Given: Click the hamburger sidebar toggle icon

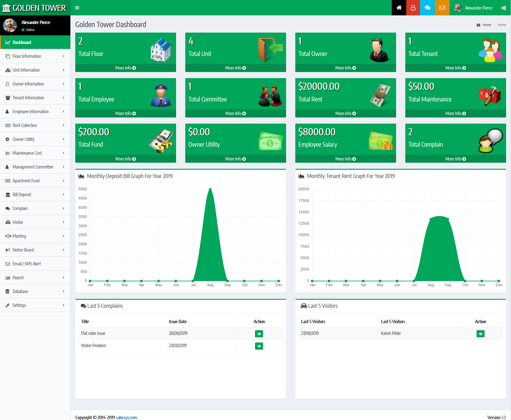Looking at the screenshot, I should click(x=77, y=8).
